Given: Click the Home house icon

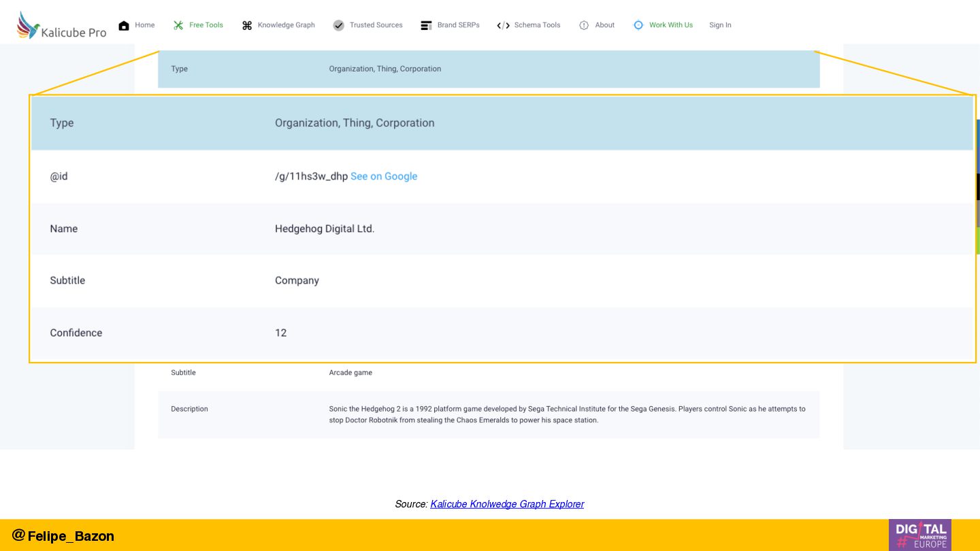Looking at the screenshot, I should (x=124, y=25).
